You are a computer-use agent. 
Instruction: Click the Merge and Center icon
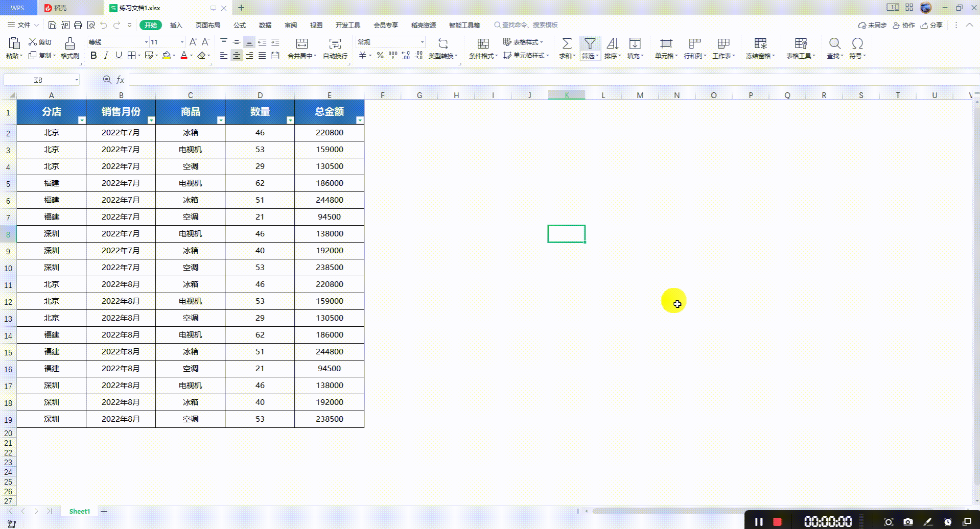[x=302, y=43]
